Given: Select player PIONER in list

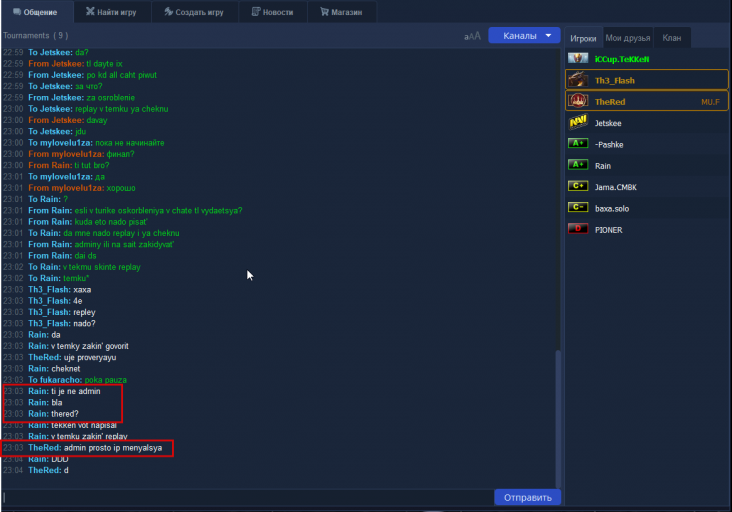Looking at the screenshot, I should pyautogui.click(x=647, y=230).
